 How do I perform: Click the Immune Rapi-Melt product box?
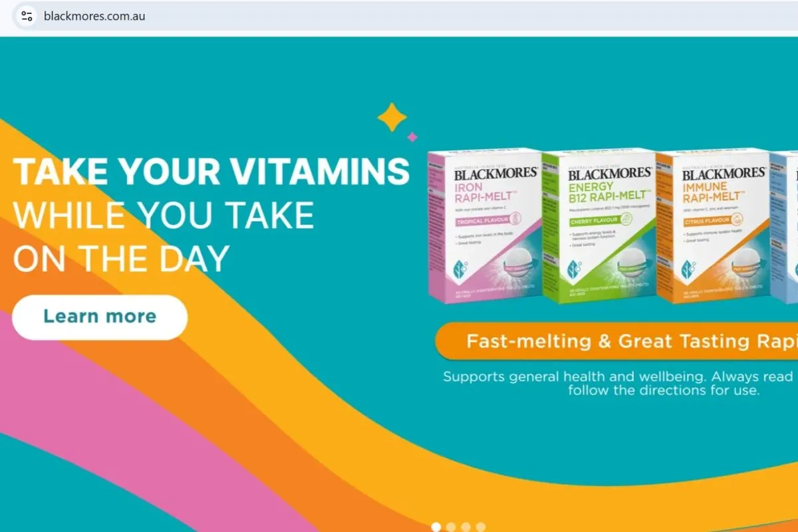(x=713, y=226)
